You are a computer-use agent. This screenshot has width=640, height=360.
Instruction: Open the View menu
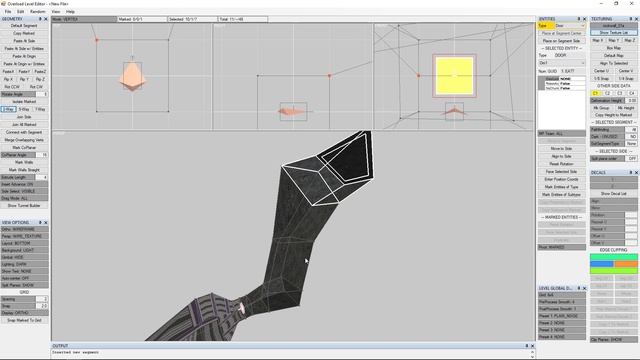pyautogui.click(x=56, y=12)
